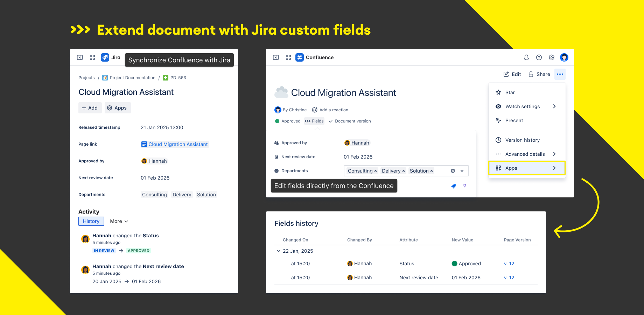Click the Document version byline item

coord(350,121)
